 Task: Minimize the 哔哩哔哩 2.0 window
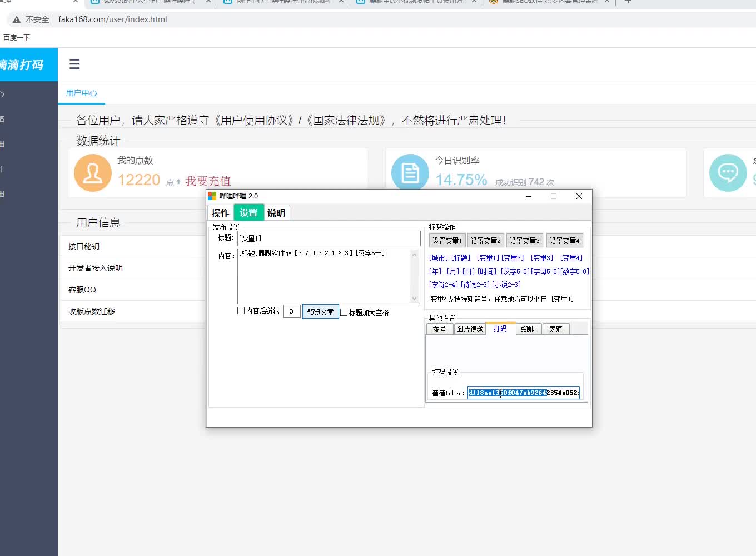coord(528,196)
